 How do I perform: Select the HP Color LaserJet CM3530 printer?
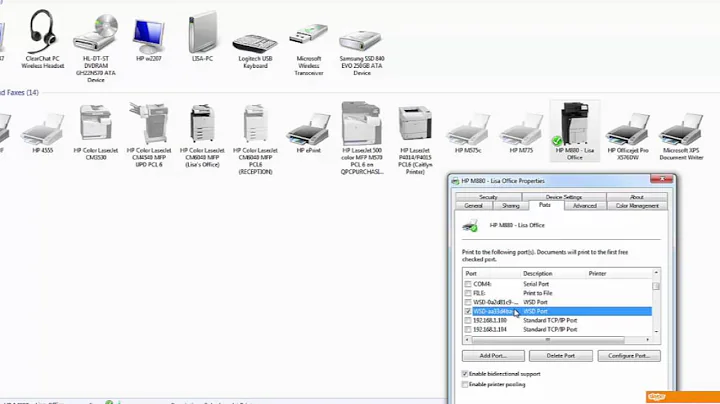pos(96,131)
